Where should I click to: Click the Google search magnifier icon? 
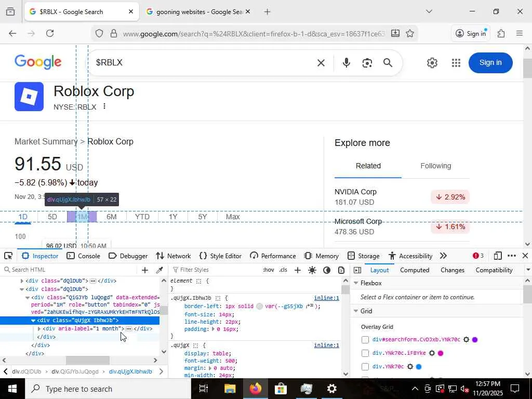[388, 63]
